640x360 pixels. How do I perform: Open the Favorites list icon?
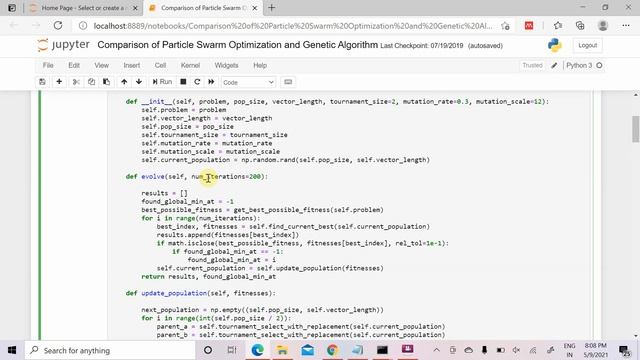coord(558,26)
